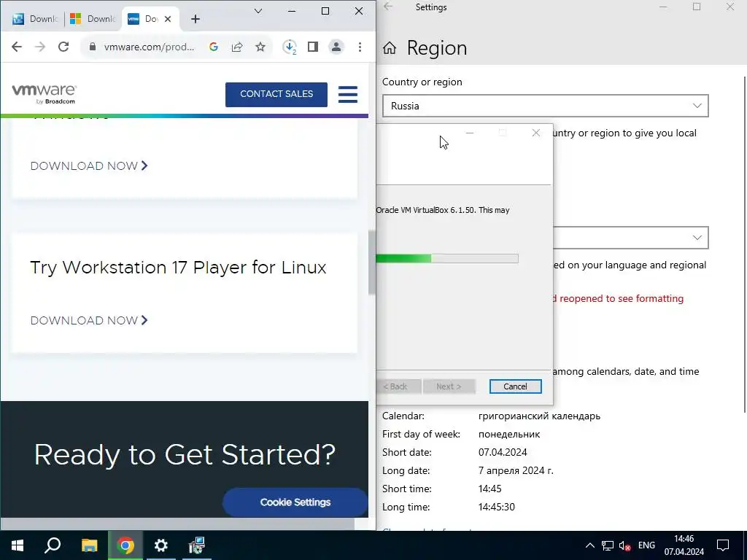
Task: Open the VMware hamburger menu
Action: tap(348, 94)
